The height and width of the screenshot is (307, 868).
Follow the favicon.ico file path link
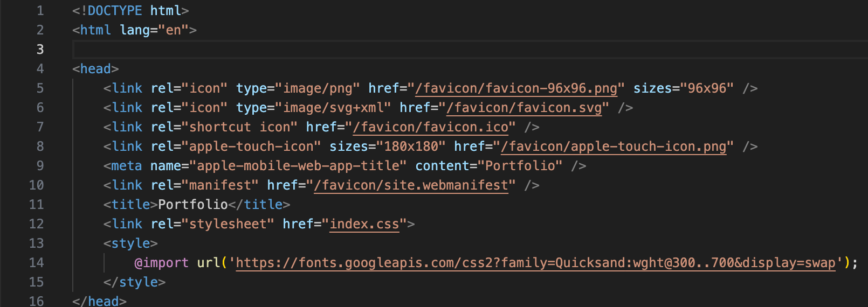[x=430, y=127]
